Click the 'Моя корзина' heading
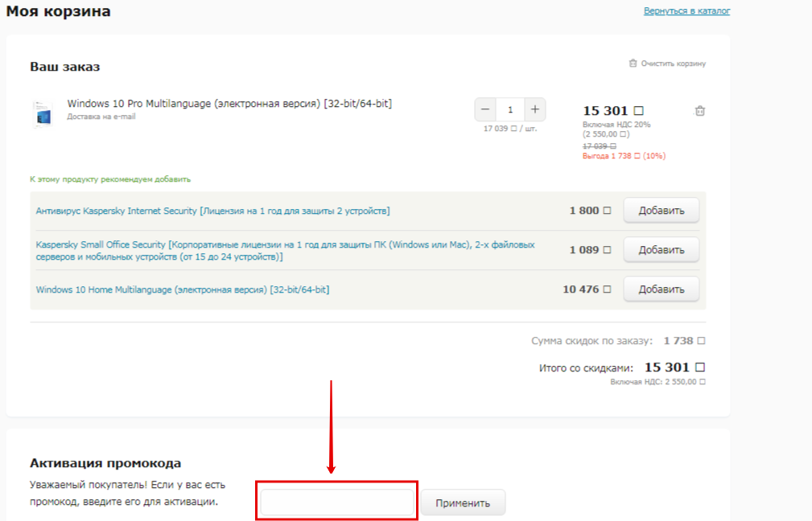Viewport: 812px width, 521px height. [58, 11]
